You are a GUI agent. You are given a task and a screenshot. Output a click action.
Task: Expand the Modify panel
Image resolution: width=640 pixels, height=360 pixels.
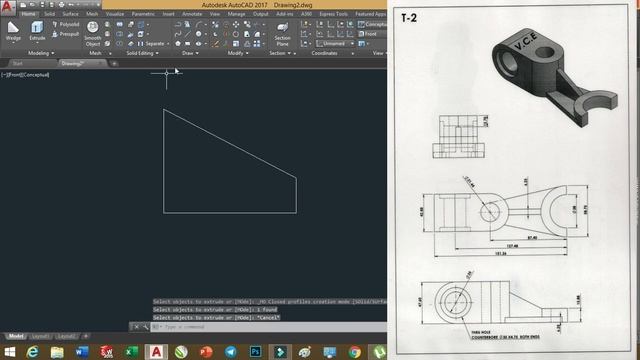(238, 53)
